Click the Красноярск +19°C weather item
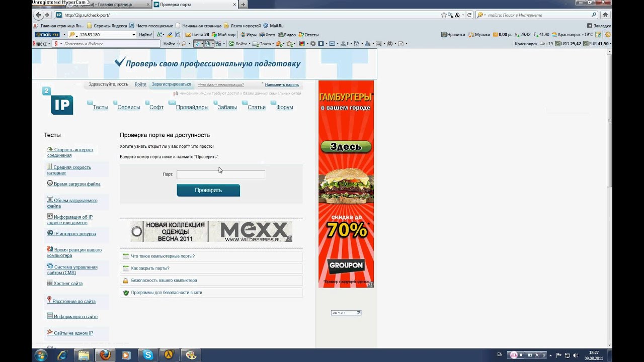 tap(573, 35)
